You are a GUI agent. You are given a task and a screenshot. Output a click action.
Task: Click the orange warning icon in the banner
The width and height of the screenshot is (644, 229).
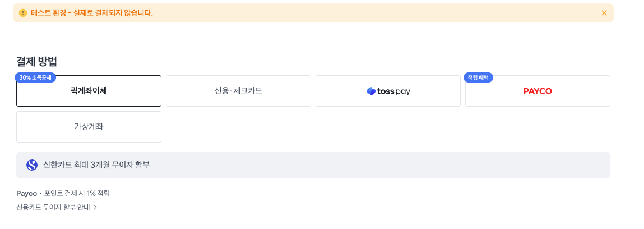[23, 13]
